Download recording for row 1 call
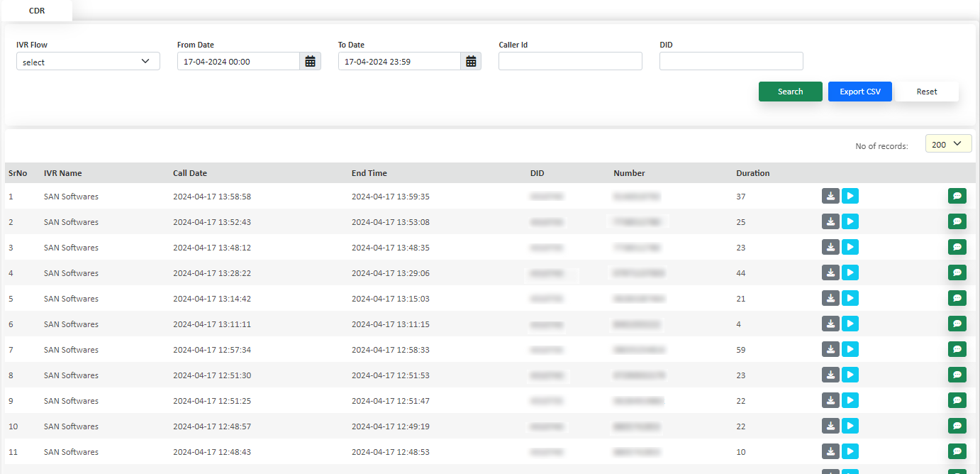 pyautogui.click(x=830, y=196)
